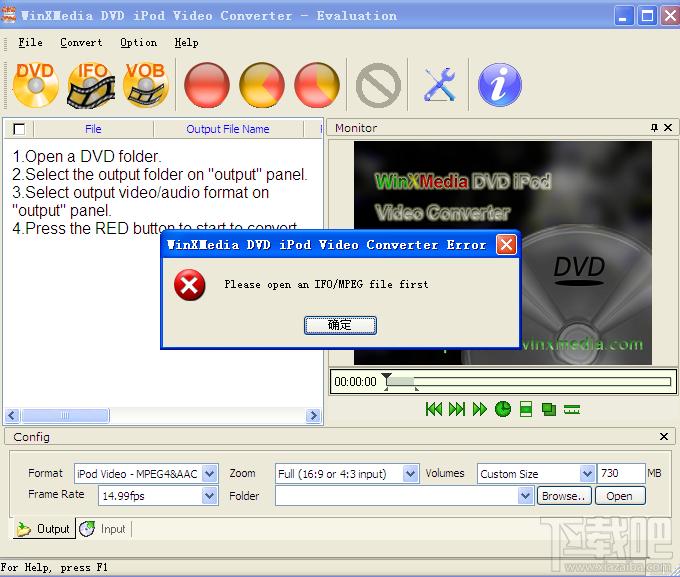
Task: Click the File column header
Action: pyautogui.click(x=93, y=129)
